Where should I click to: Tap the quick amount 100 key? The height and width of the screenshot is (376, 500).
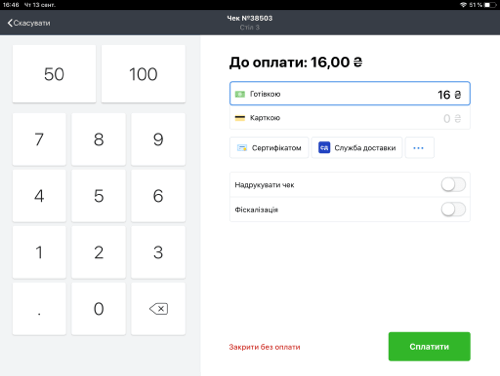tap(143, 74)
